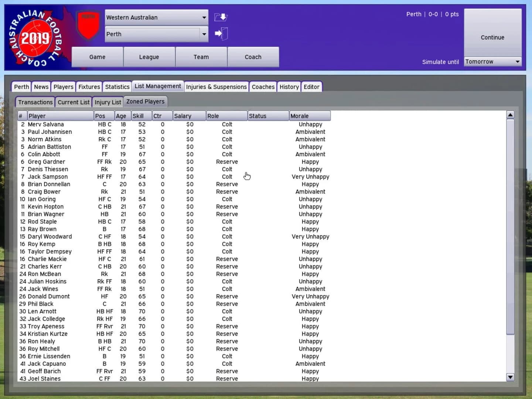Image resolution: width=532 pixels, height=399 pixels.
Task: Click the League button
Action: pyautogui.click(x=149, y=57)
